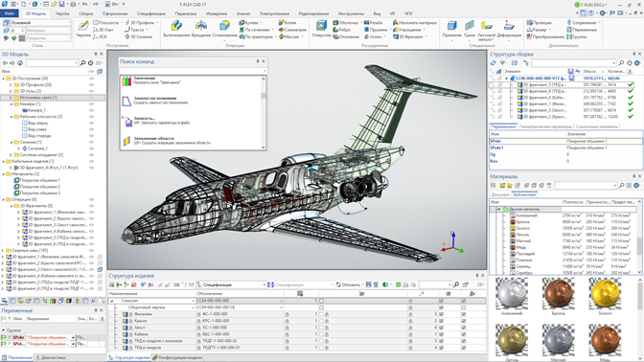Click the Плоскость (Workplane) tool
644x362 pixels.
(106, 23)
